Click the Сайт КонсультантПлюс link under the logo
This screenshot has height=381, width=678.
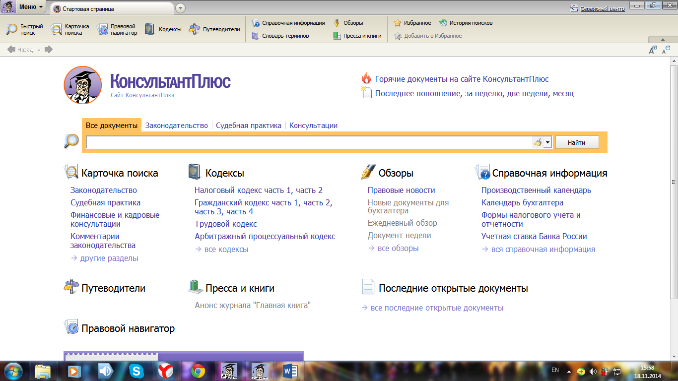point(142,95)
